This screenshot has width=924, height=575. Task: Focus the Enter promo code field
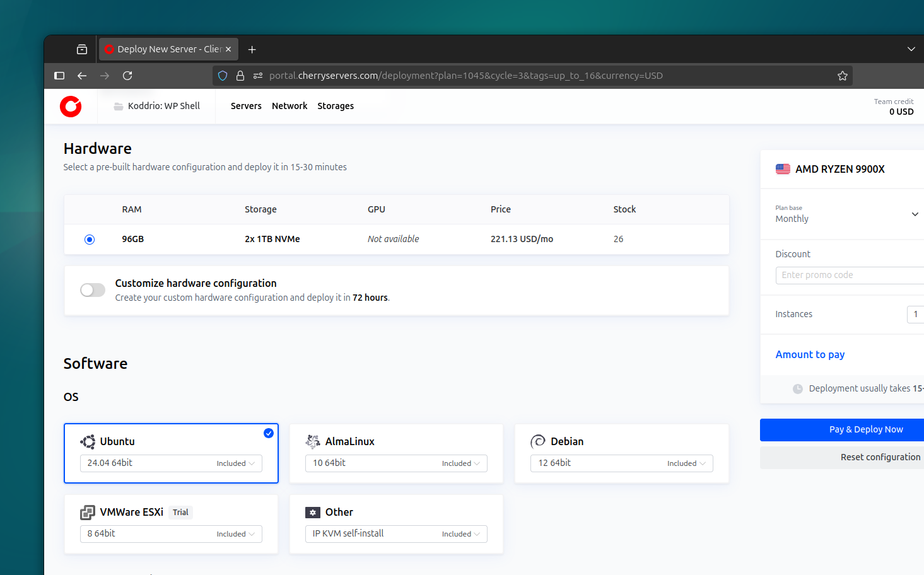point(850,276)
